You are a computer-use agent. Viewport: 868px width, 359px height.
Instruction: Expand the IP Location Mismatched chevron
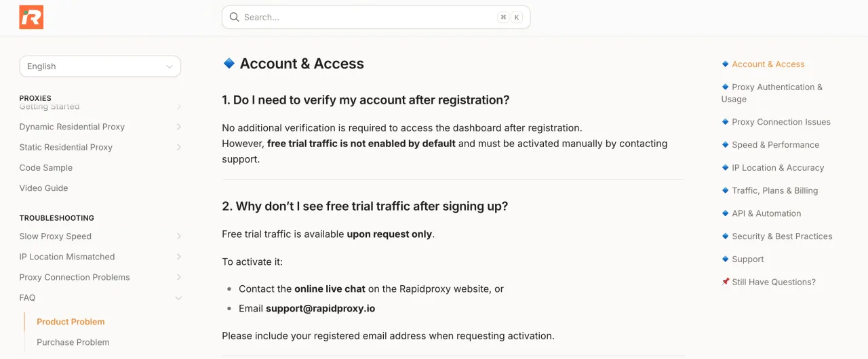(x=178, y=257)
